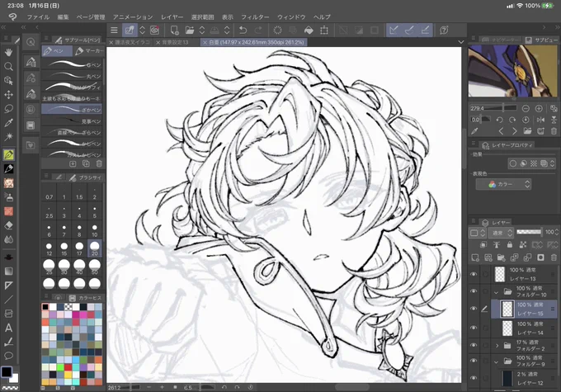
Task: Open the 通常 blending mode dropdown
Action: pyautogui.click(x=502, y=233)
